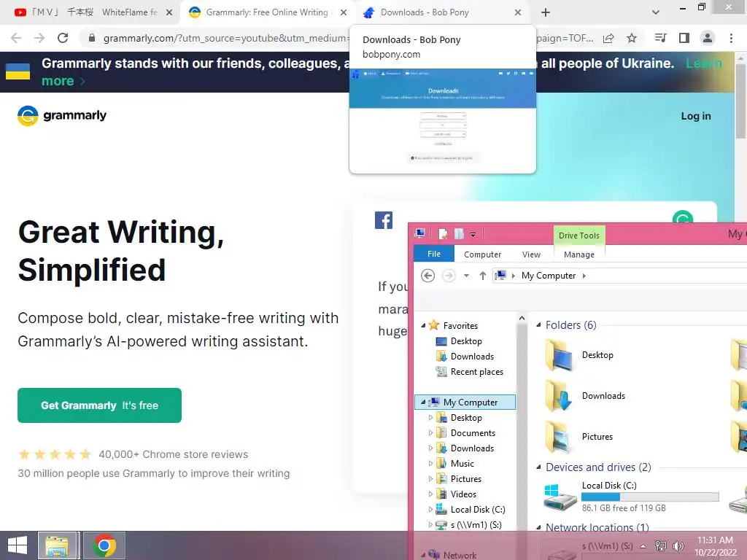Close the Downloads - Bob Pony tab
This screenshot has height=560, width=747.
(518, 12)
